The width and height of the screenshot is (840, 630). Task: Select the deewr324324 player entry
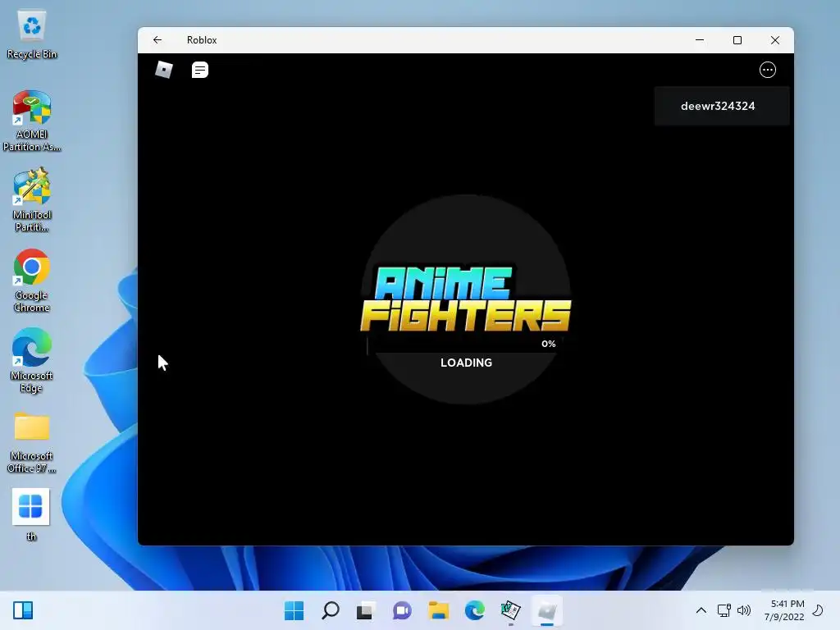(722, 106)
